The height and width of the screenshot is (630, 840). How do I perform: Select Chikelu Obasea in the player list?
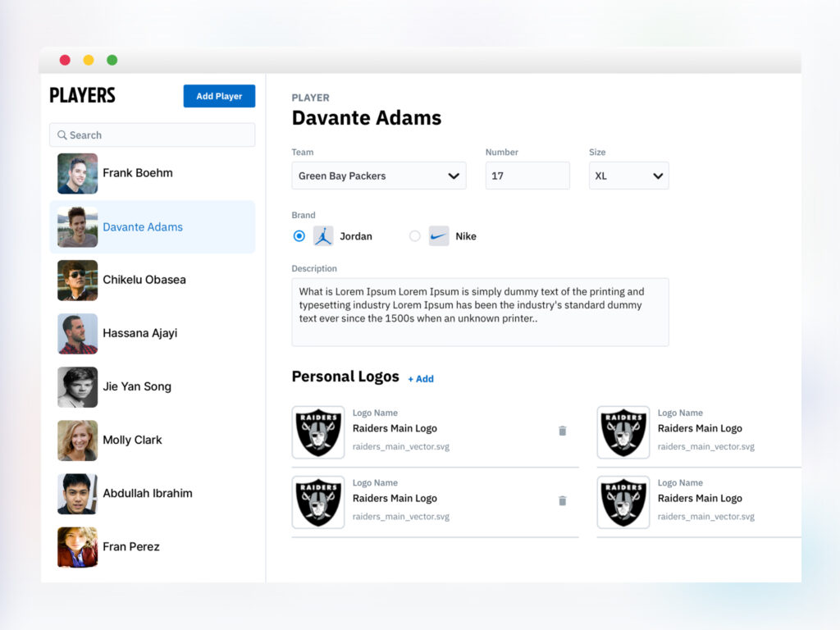152,281
